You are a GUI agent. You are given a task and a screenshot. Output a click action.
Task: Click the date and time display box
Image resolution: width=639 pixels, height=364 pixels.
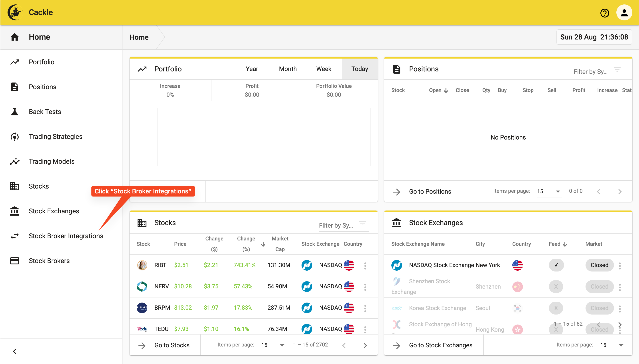594,37
